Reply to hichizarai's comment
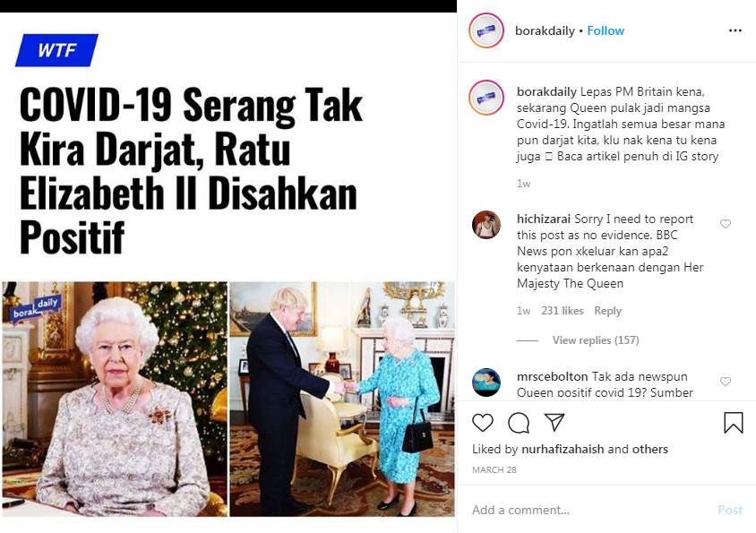The height and width of the screenshot is (533, 756). 607,311
